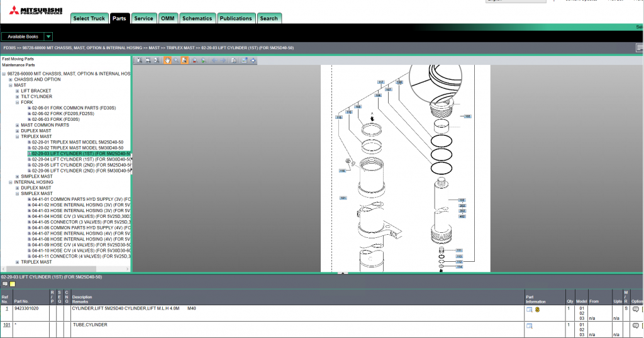Image resolution: width=644 pixels, height=338 pixels.
Task: Click the Parts tab
Action: [x=119, y=18]
